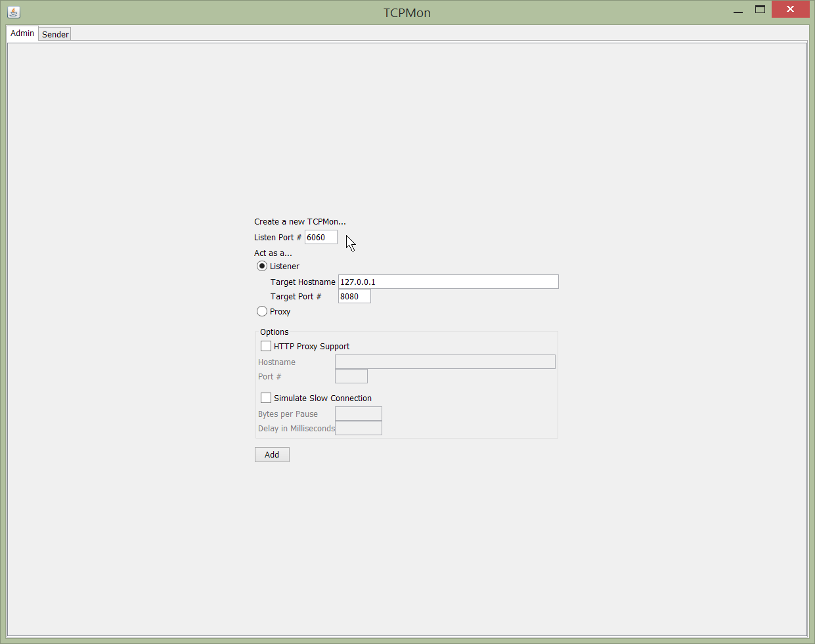Close the TCPMon window
Viewport: 815px width, 644px height.
pyautogui.click(x=790, y=9)
